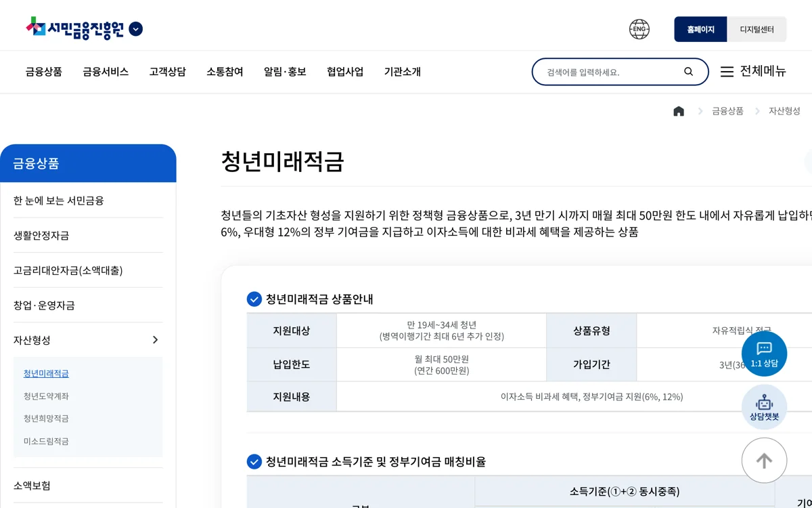Click the magnifier search icon
The image size is (812, 508).
pos(689,72)
